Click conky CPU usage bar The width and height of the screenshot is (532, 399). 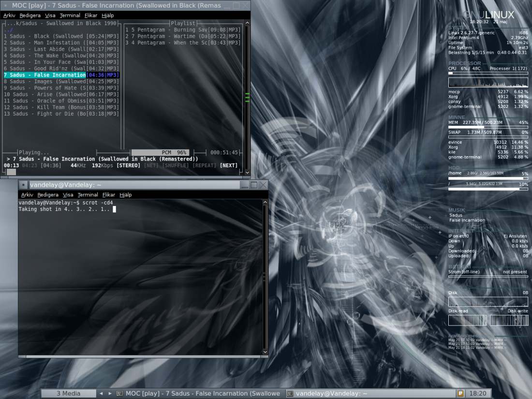488,73
